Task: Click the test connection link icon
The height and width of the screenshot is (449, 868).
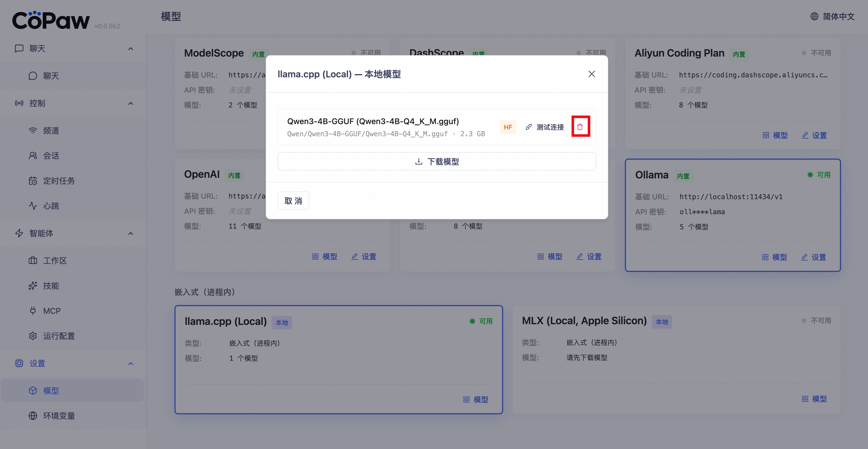Action: coord(528,127)
